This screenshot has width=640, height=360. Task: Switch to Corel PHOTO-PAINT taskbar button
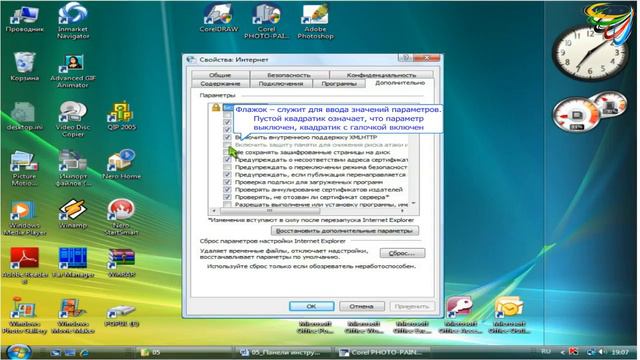pyautogui.click(x=383, y=352)
